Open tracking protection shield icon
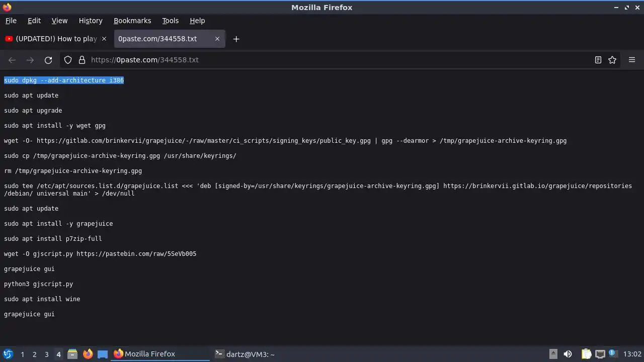The image size is (644, 362). (x=68, y=60)
